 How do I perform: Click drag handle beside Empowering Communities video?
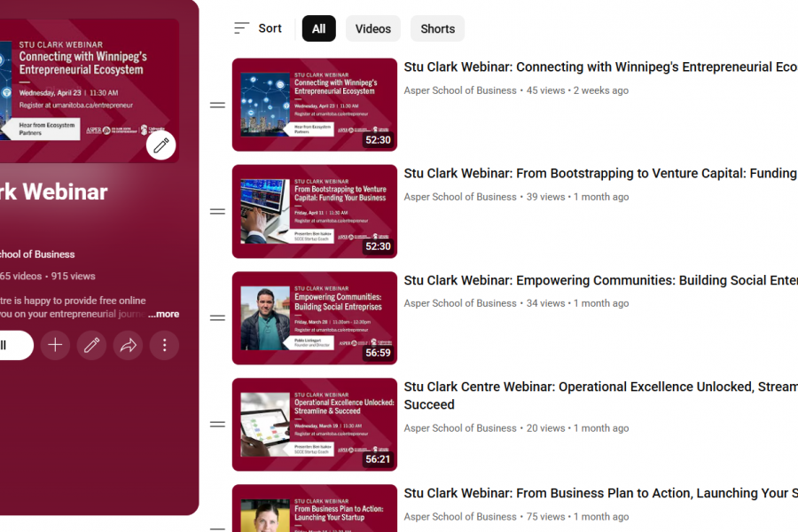217,317
